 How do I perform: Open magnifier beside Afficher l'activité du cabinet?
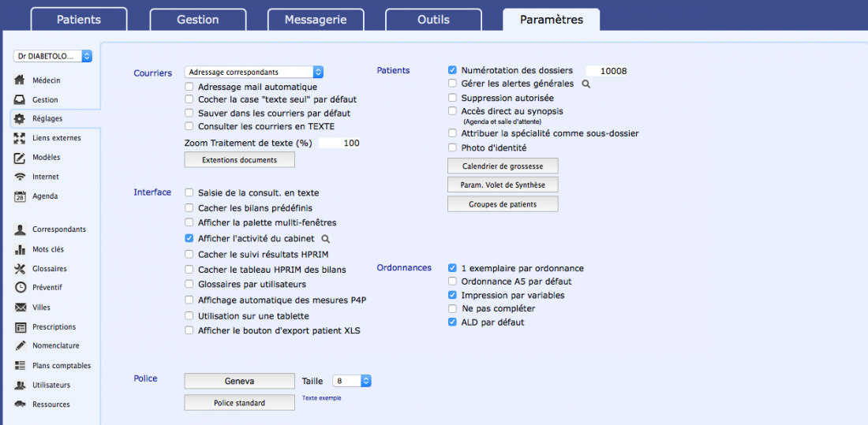[x=325, y=239]
